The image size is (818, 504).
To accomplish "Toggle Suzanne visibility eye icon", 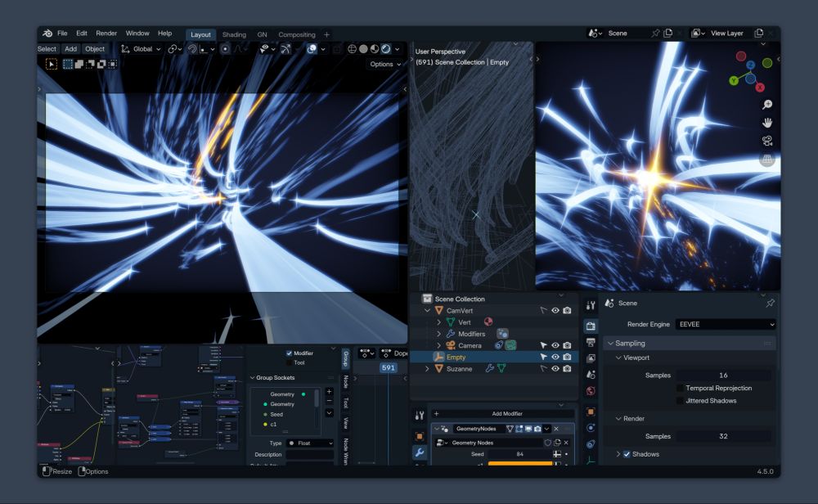I will pos(555,368).
